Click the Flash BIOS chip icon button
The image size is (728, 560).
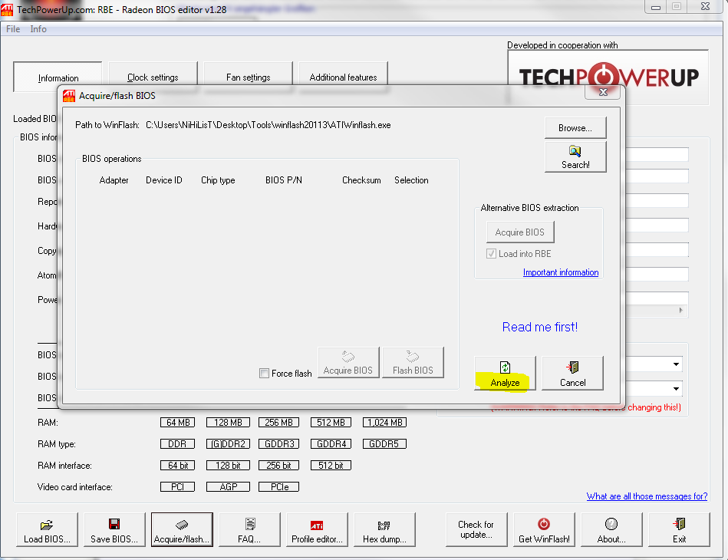click(x=413, y=363)
